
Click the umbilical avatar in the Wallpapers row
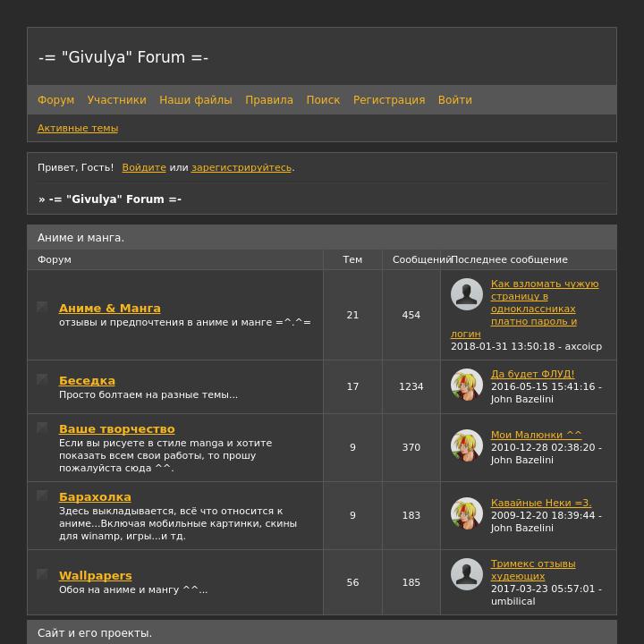pos(466,574)
